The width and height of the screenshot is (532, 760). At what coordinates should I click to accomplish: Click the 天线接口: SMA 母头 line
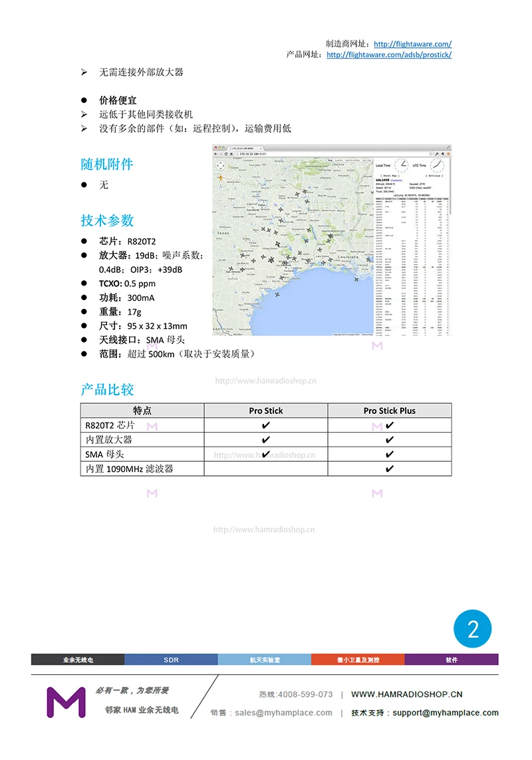(x=142, y=340)
